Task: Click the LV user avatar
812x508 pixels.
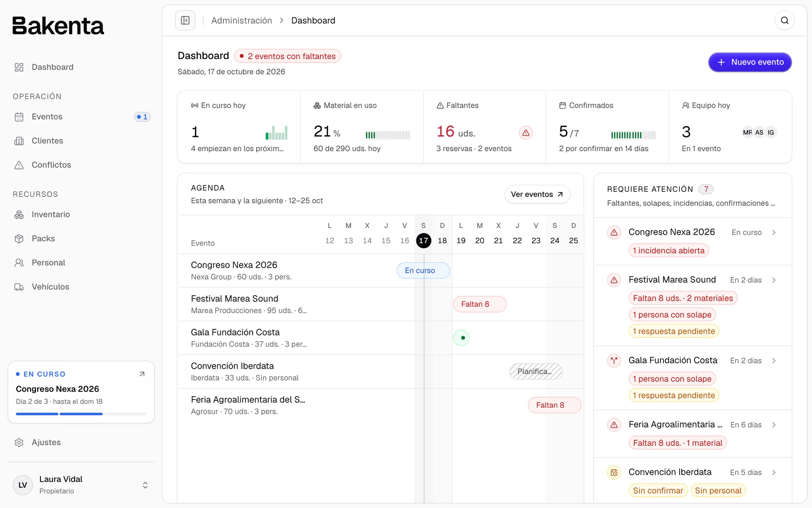Action: pos(23,485)
